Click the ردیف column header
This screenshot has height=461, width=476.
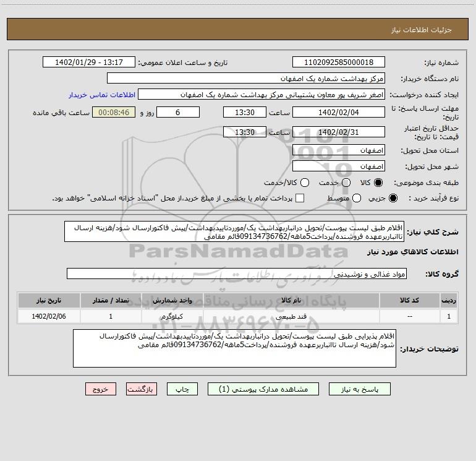click(449, 300)
